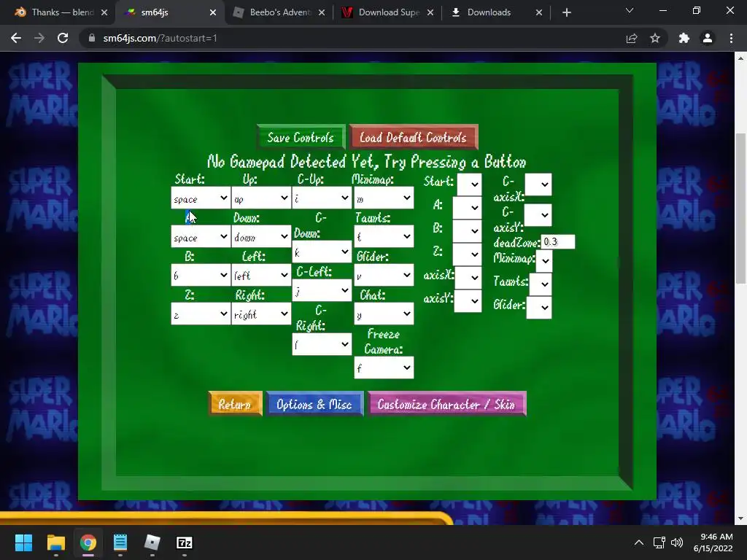The image size is (747, 560).
Task: Click the Return button
Action: [235, 404]
